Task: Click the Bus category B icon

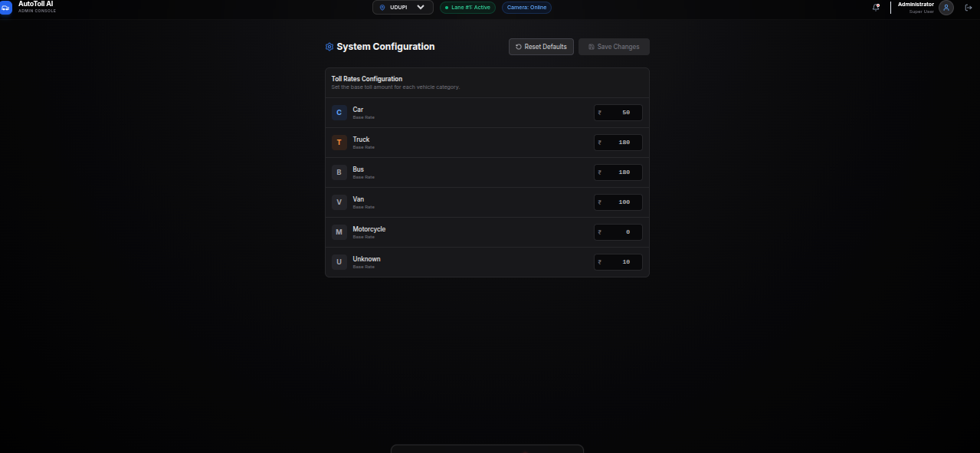Action: pos(339,172)
